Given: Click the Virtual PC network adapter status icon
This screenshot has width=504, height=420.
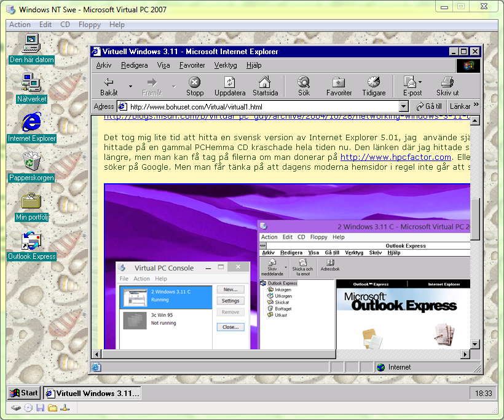Looking at the screenshot, I should click(x=65, y=408).
